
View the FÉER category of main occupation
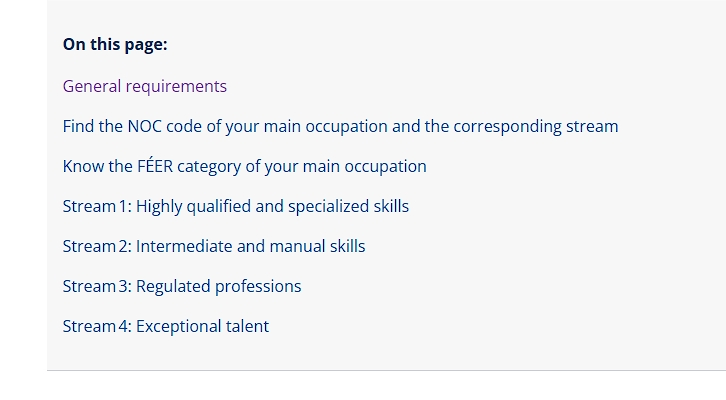[244, 166]
